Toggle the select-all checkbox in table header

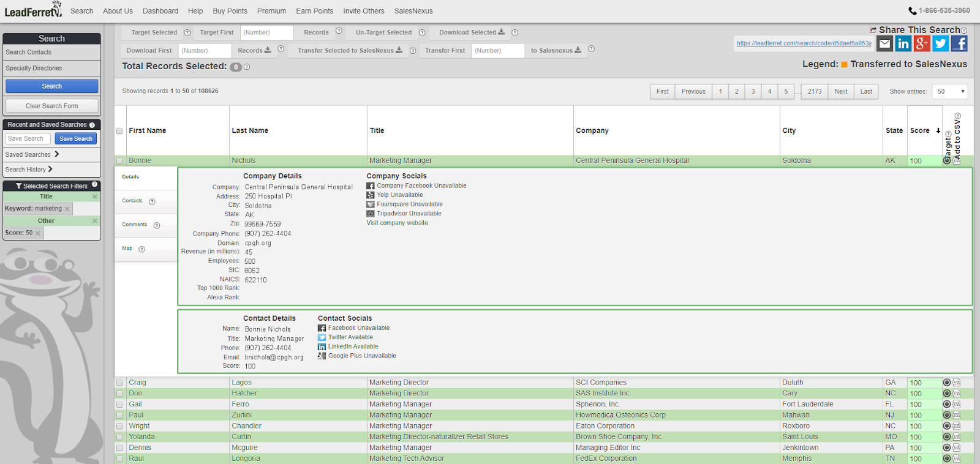coord(119,131)
